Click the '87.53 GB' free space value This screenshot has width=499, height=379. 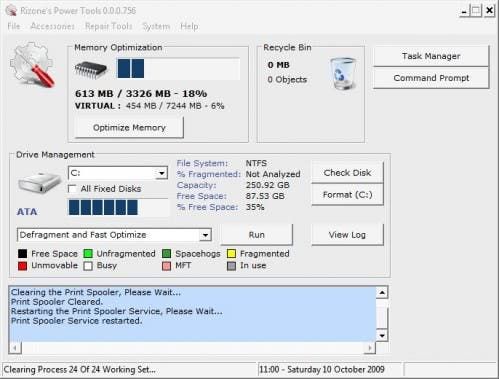coord(265,196)
